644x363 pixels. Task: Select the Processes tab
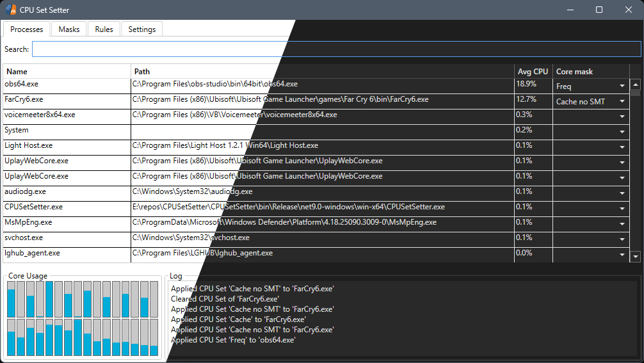(27, 29)
